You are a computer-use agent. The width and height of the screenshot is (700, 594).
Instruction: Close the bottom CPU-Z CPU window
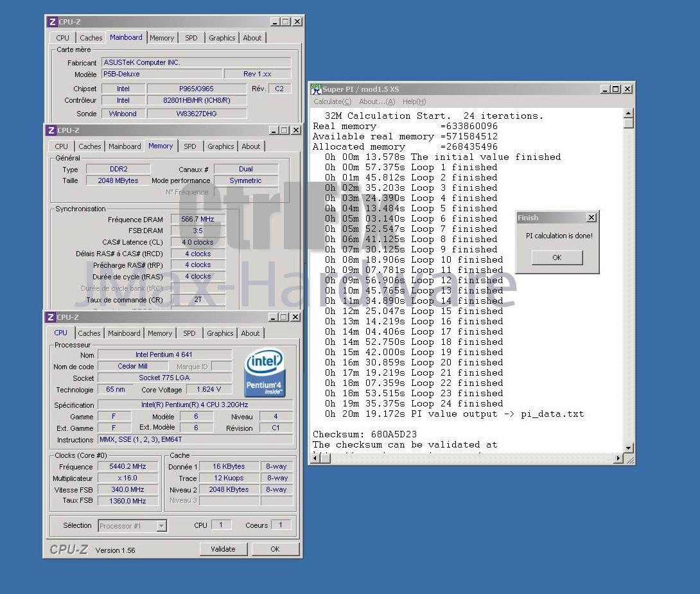pos(295,317)
